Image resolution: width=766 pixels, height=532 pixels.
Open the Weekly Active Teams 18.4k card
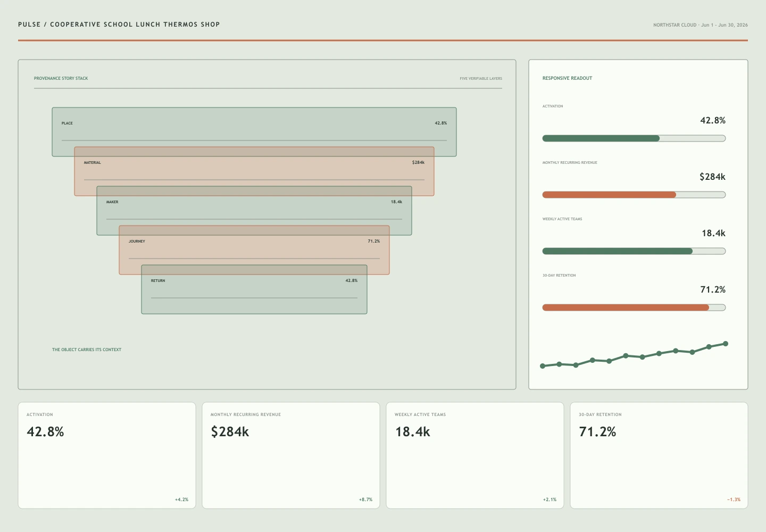(475, 455)
